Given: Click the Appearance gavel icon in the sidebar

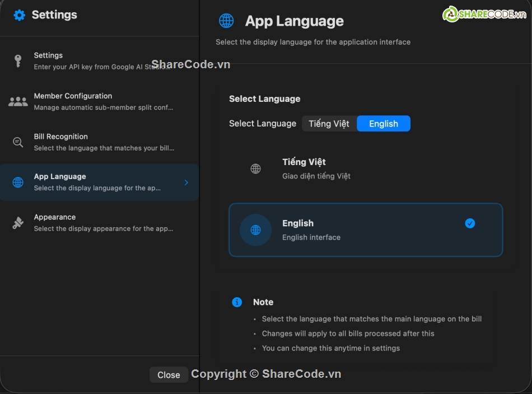Looking at the screenshot, I should pyautogui.click(x=18, y=222).
